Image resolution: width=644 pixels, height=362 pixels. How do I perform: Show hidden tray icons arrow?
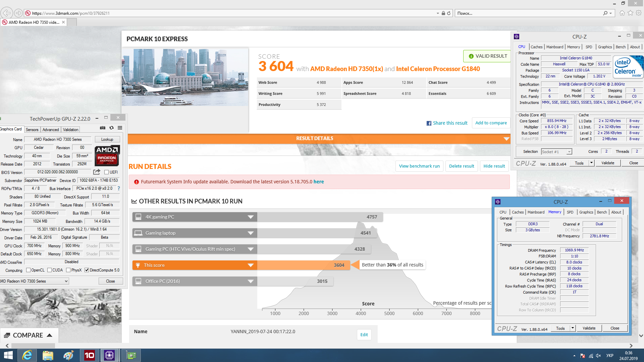point(574,356)
